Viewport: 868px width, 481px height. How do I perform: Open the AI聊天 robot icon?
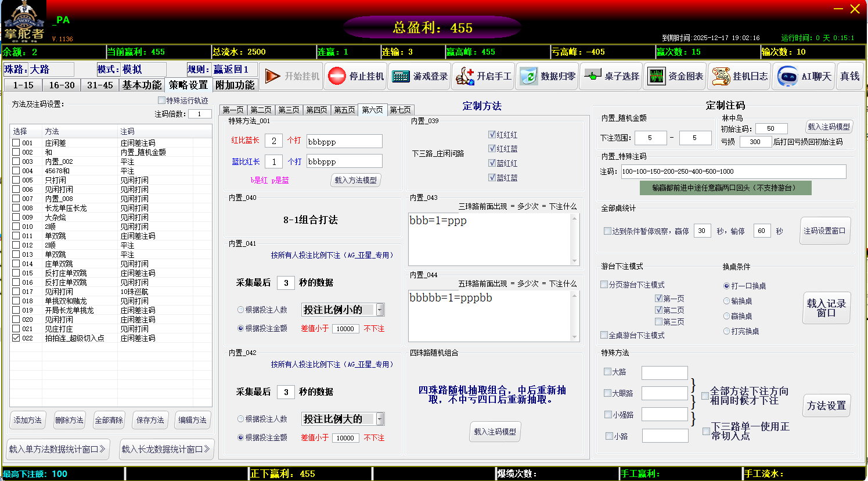(787, 76)
